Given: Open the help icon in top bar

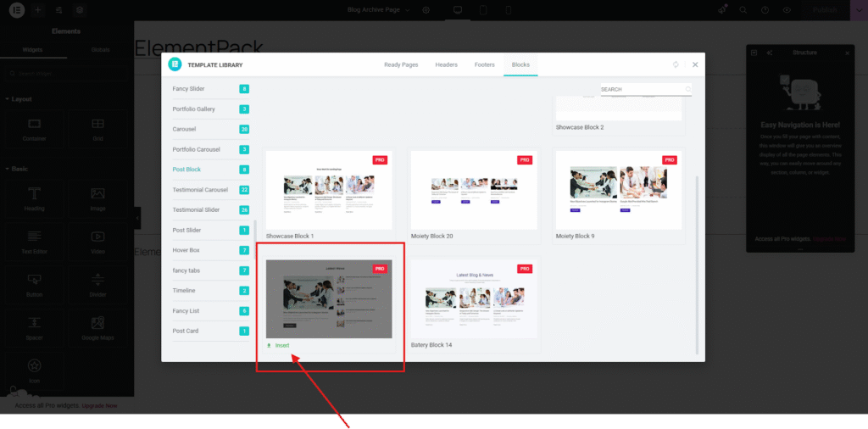Looking at the screenshot, I should (x=765, y=10).
